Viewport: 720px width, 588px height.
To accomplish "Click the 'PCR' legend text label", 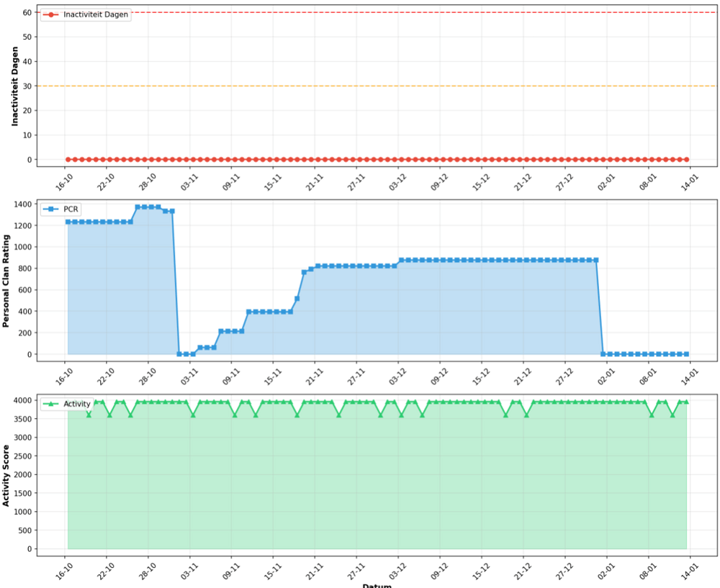I will pyautogui.click(x=71, y=209).
